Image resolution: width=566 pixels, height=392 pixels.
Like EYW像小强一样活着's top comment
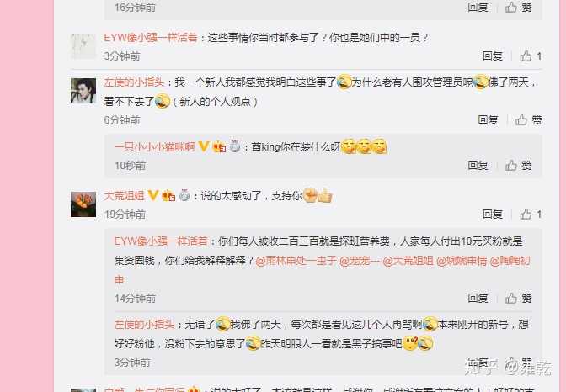531,56
